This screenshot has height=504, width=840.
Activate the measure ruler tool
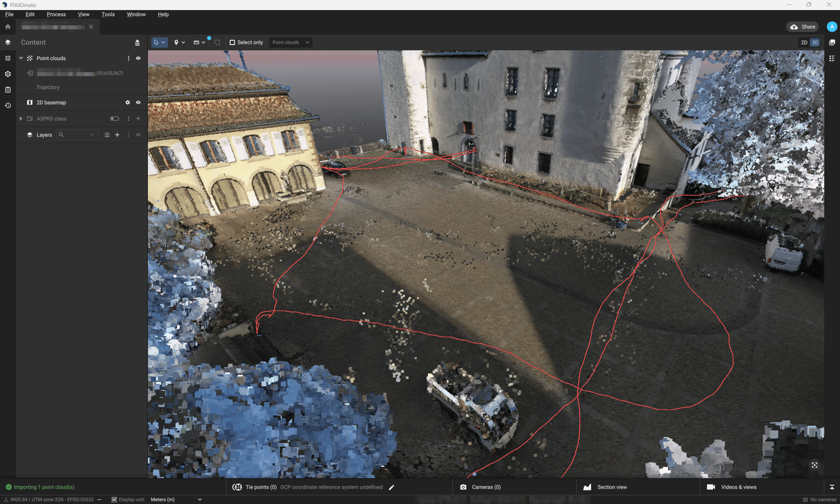pos(197,42)
